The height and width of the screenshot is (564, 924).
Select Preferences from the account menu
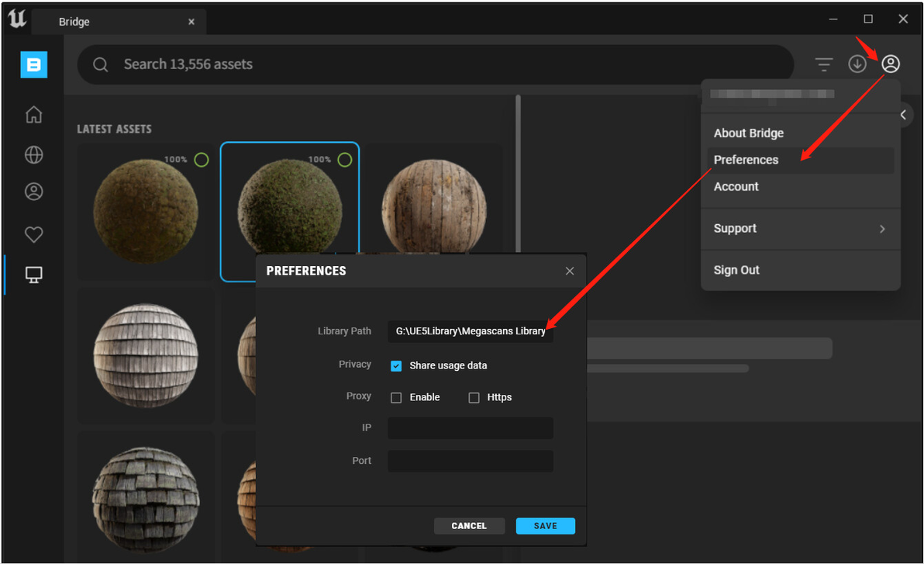coord(800,160)
